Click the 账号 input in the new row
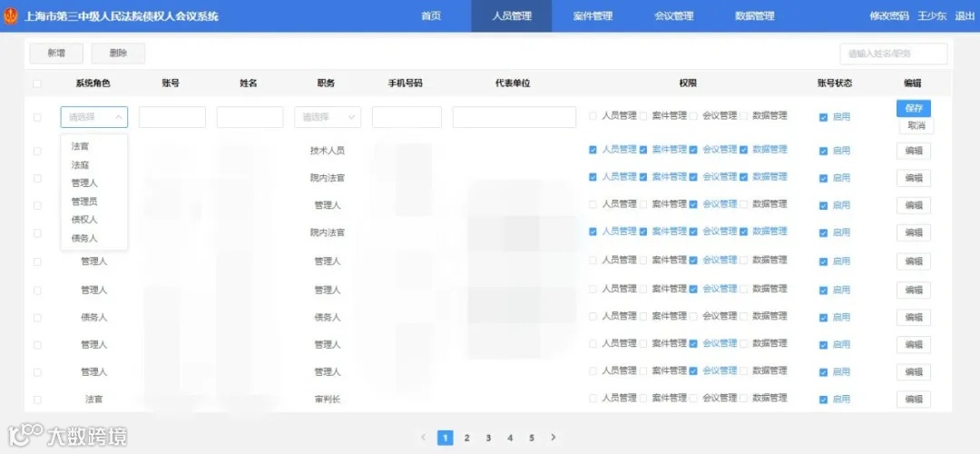The width and height of the screenshot is (980, 454). (171, 117)
